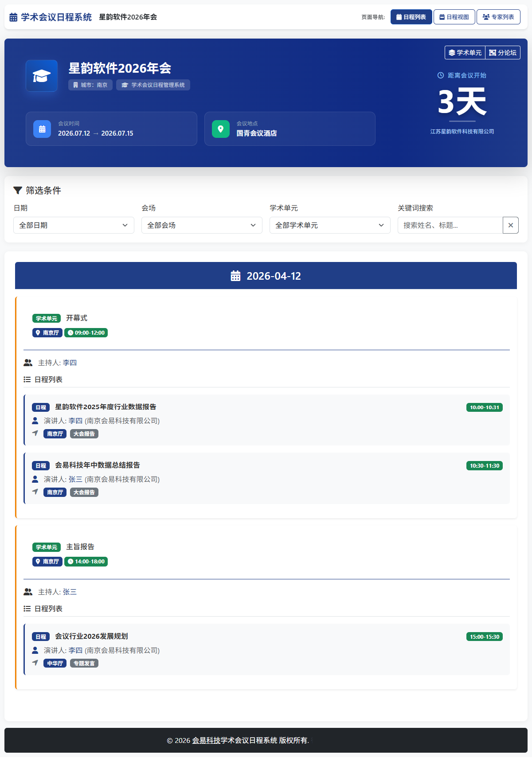Open 会易科技年中数据总结报告 agenda item
532x758 pixels.
98,465
